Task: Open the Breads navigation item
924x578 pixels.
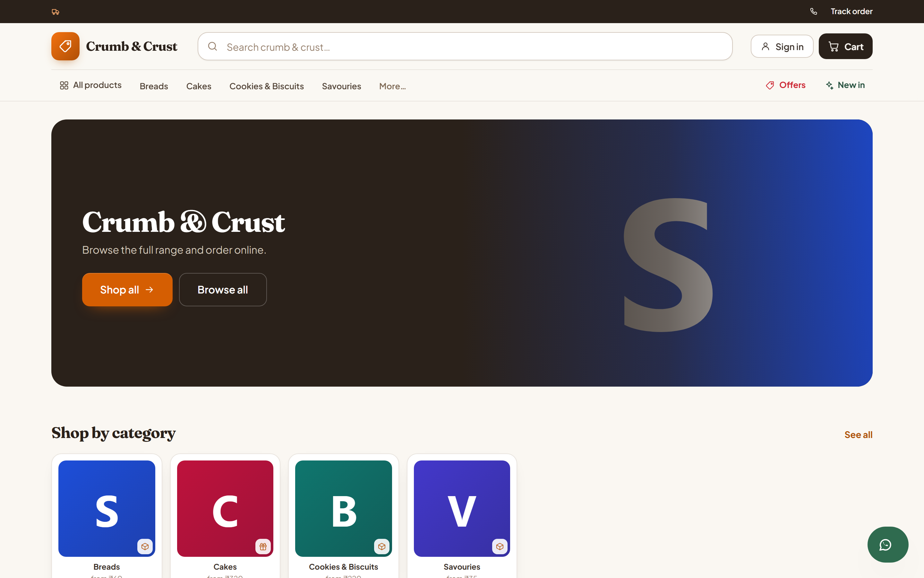Action: click(x=154, y=86)
